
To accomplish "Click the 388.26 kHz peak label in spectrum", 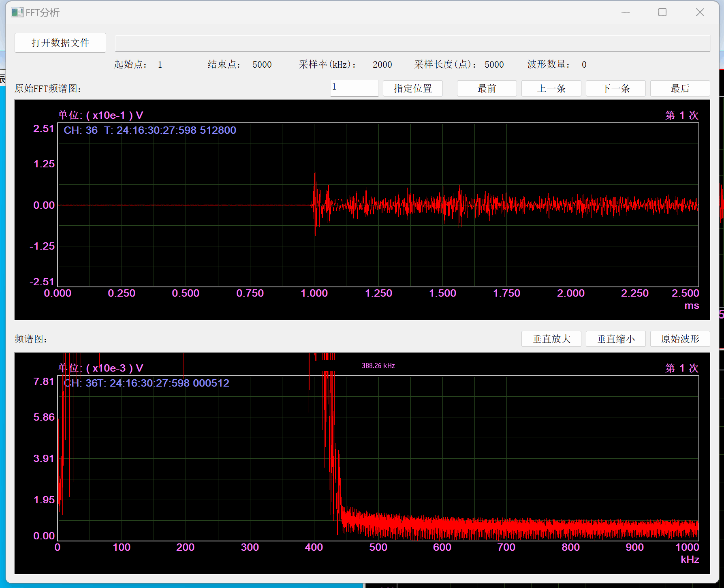I will [x=378, y=366].
